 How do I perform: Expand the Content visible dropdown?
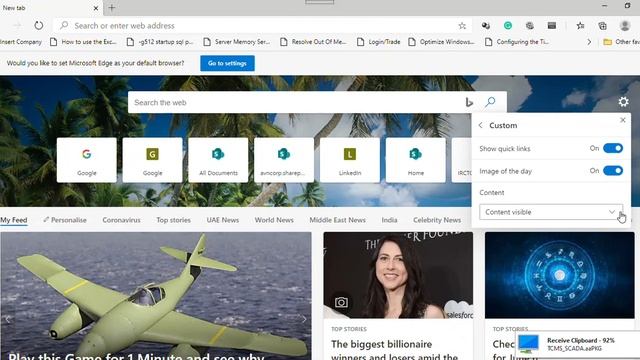coord(551,212)
